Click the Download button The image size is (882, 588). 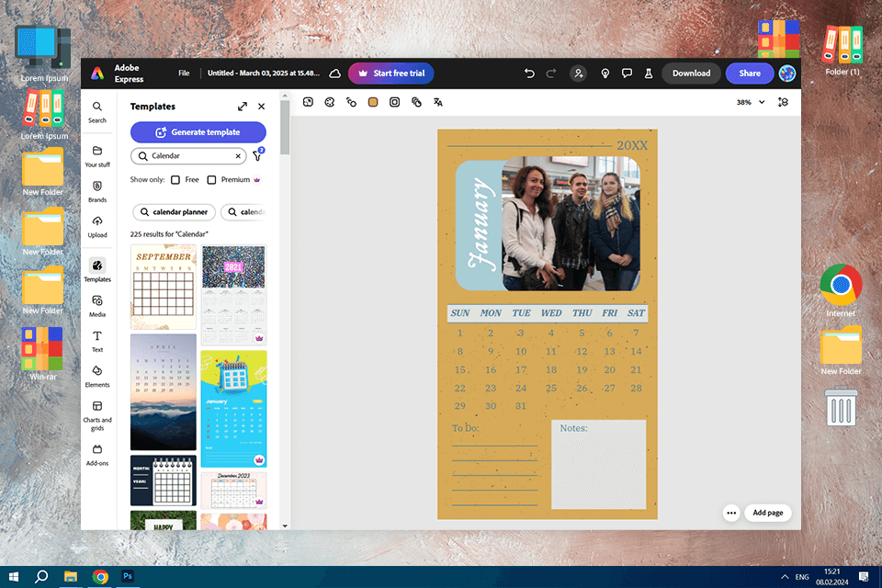coord(691,73)
